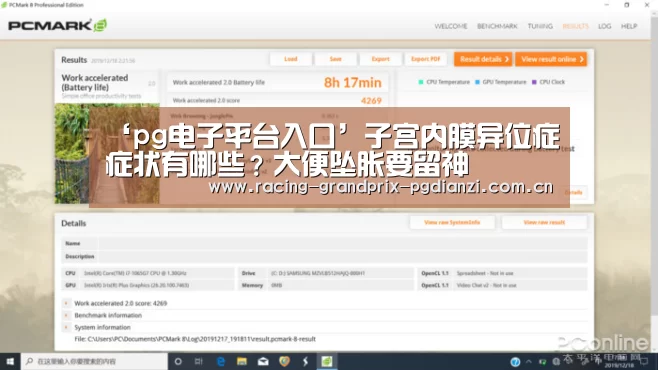Open the Mail app from taskbar
This screenshot has height=370, width=658.
coord(263,361)
